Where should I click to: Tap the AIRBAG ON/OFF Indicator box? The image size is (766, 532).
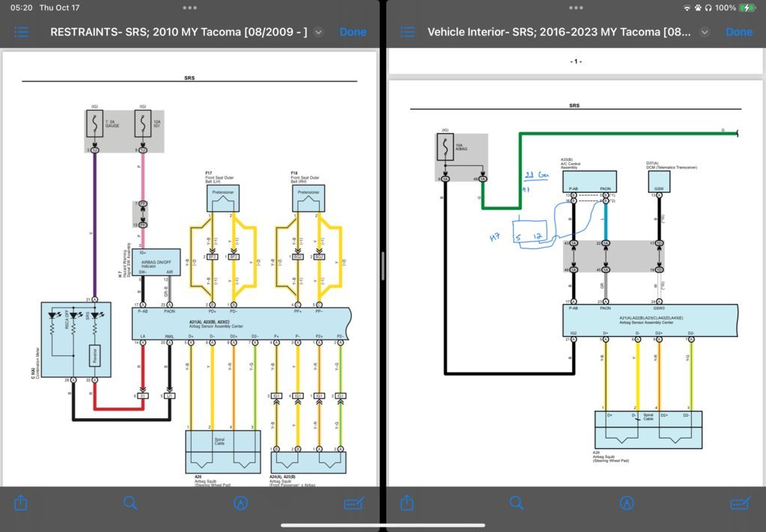tap(156, 263)
